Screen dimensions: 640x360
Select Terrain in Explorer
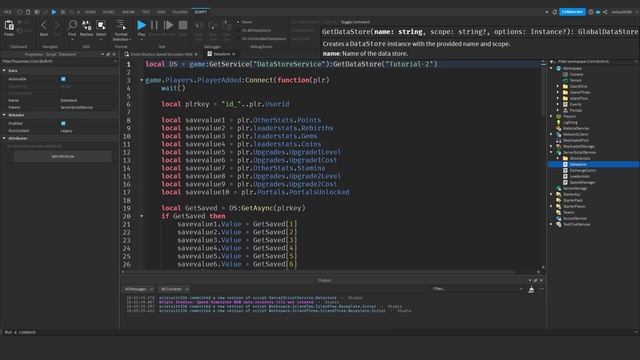pos(576,81)
